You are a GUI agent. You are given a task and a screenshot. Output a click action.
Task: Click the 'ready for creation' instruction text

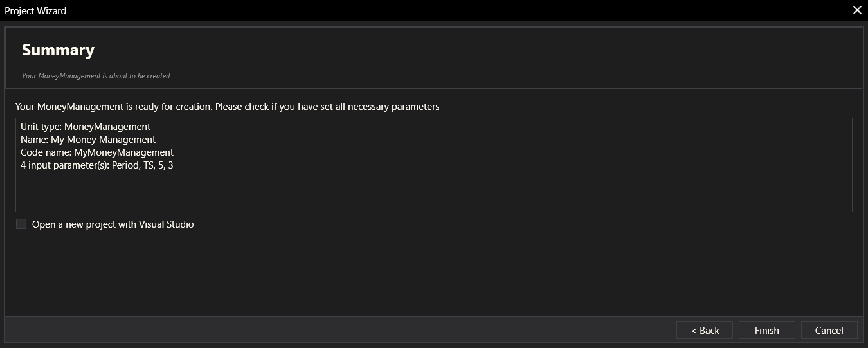pos(227,107)
